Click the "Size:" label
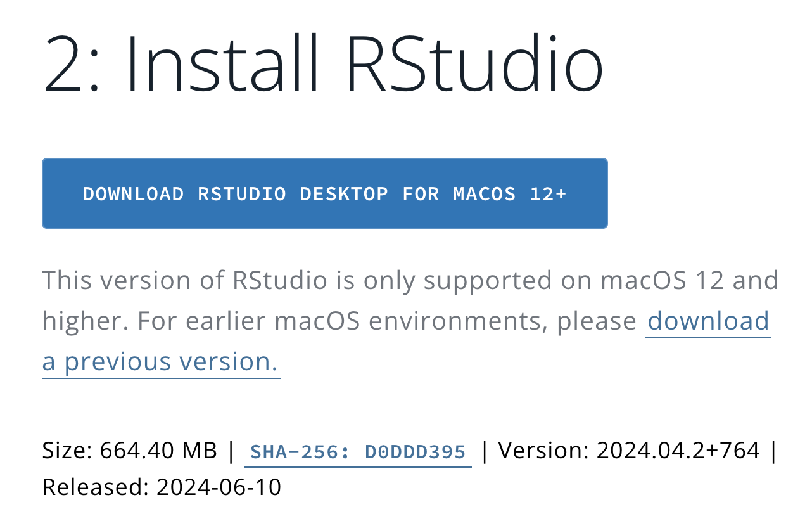The image size is (812, 521). pyautogui.click(x=67, y=451)
